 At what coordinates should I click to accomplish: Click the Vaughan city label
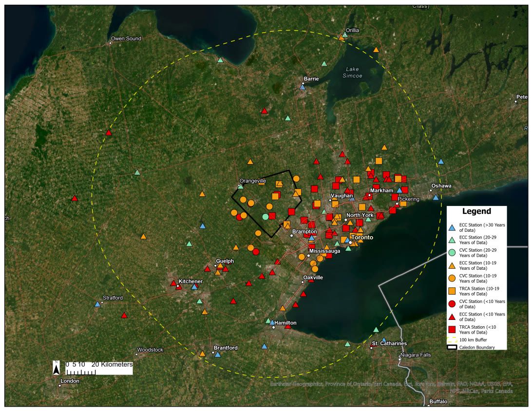coord(342,196)
